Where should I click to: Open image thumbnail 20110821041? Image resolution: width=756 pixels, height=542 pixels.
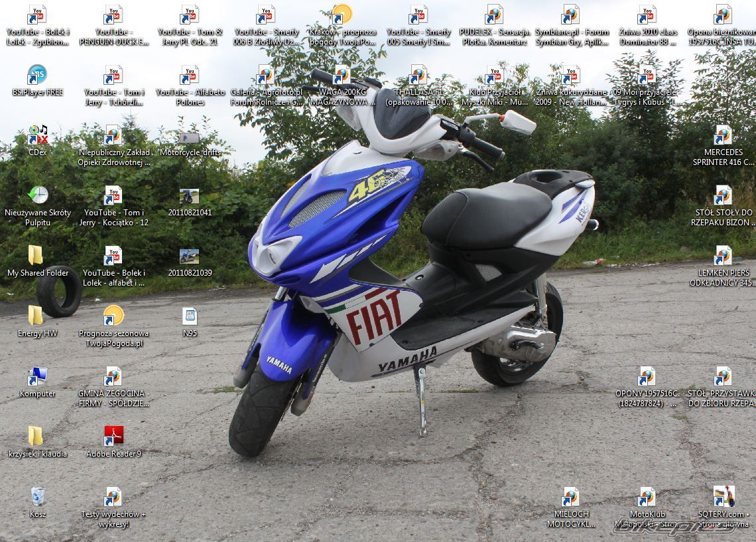click(x=190, y=197)
